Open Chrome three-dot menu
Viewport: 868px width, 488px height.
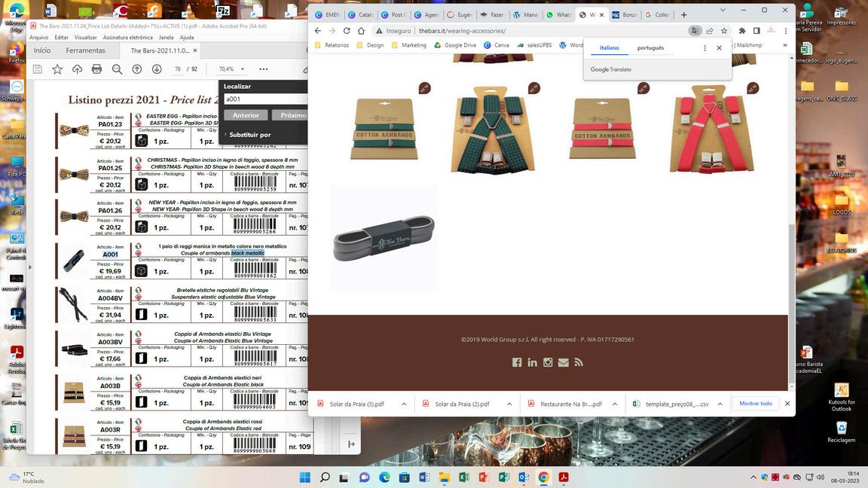pyautogui.click(x=786, y=31)
